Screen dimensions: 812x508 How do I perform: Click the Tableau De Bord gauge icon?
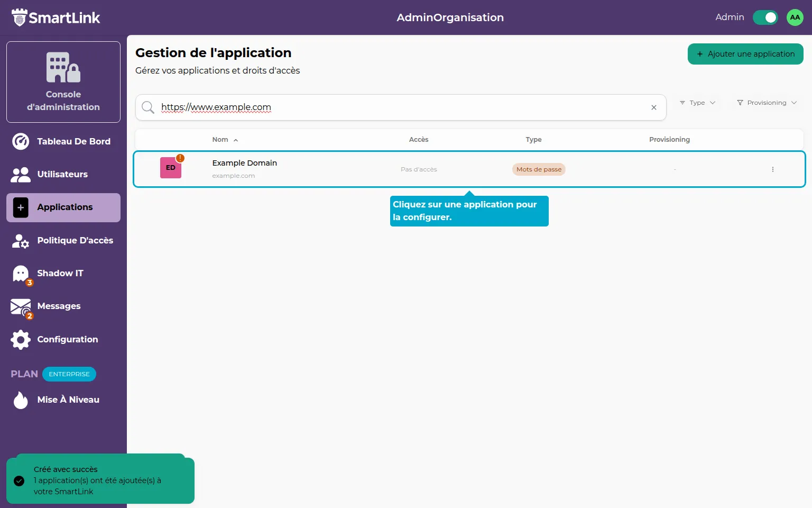(21, 141)
